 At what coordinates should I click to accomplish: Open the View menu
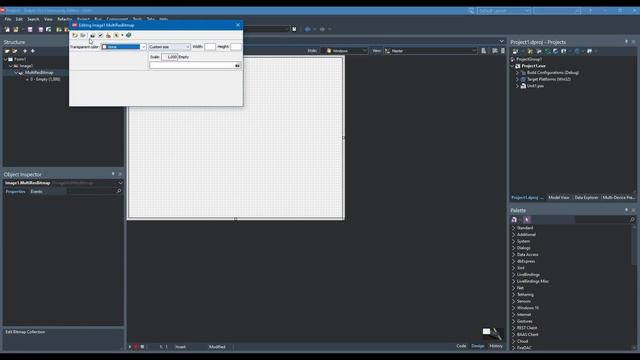(x=48, y=19)
